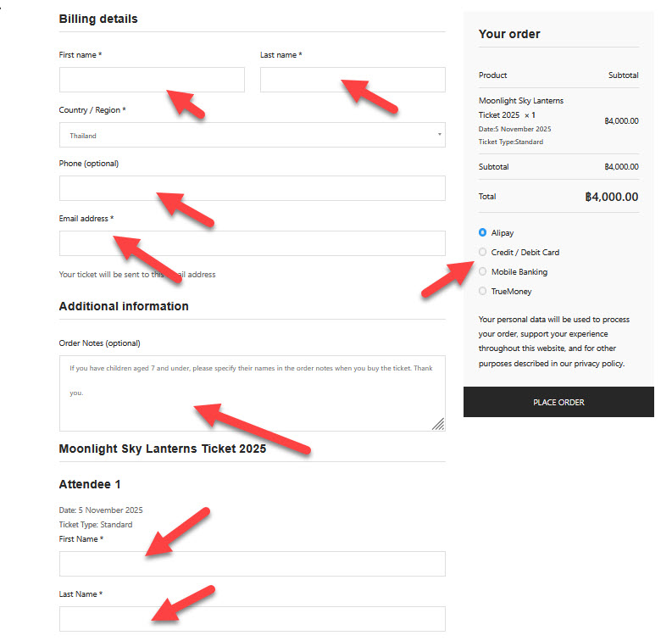Select Mobile Banking radio button
The width and height of the screenshot is (672, 641).
(x=483, y=272)
